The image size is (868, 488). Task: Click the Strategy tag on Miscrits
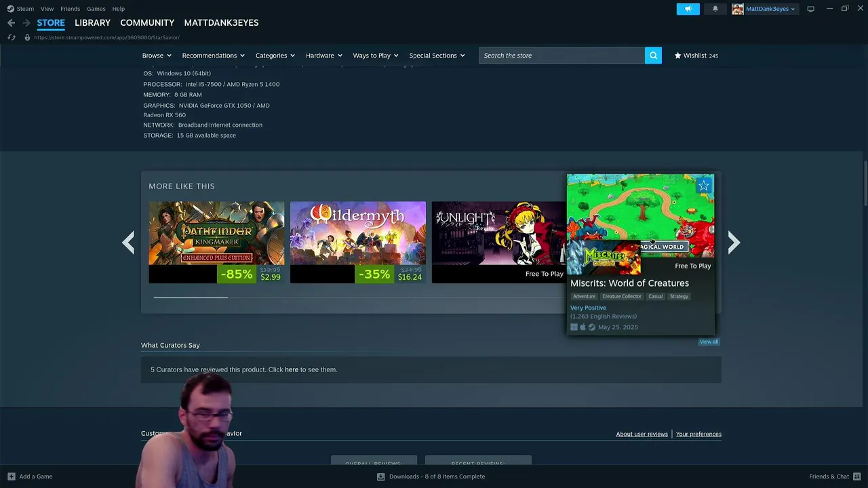click(679, 296)
